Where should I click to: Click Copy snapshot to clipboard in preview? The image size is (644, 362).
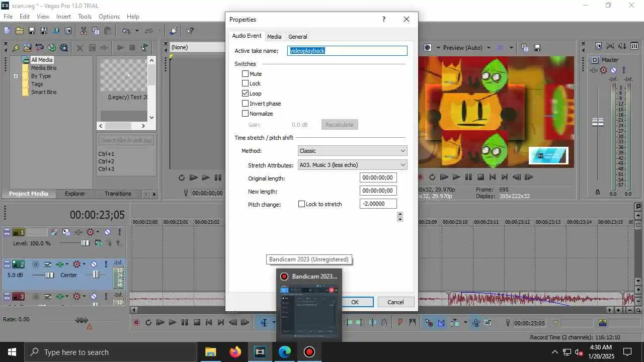525,48
